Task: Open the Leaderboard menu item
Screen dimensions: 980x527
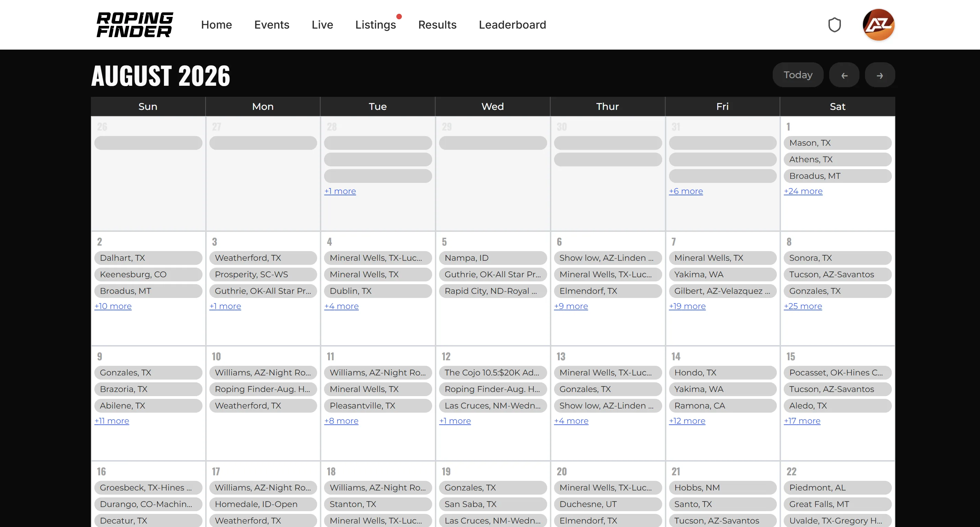Action: coord(512,25)
